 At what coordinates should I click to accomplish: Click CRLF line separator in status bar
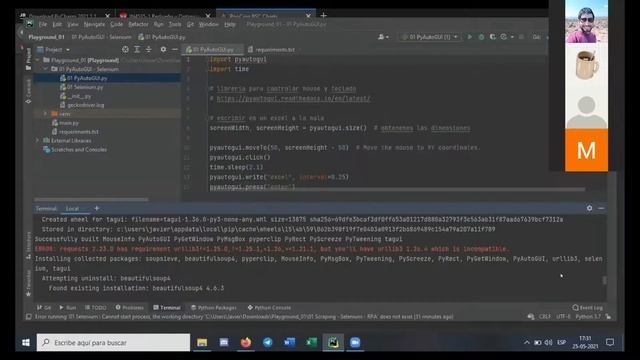pos(545,317)
